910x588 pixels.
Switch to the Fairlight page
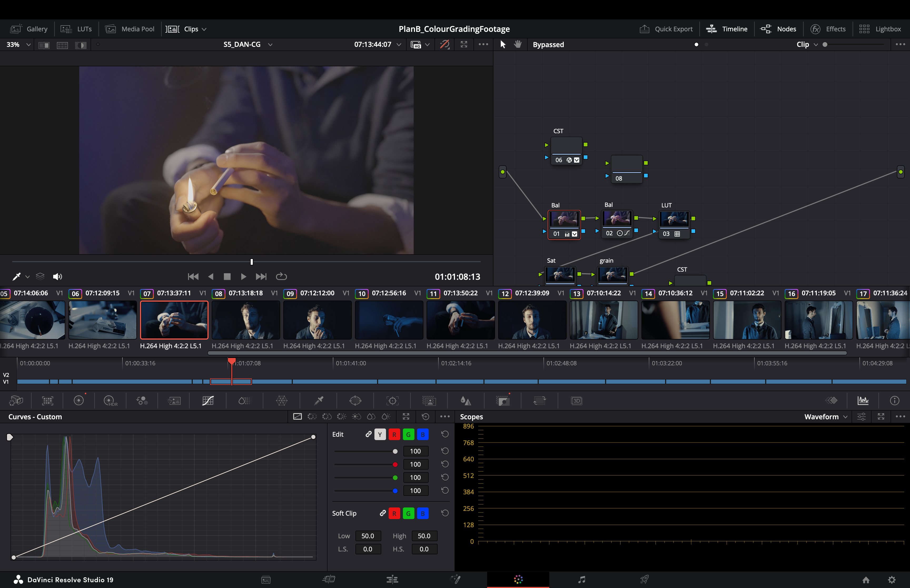coord(581,580)
